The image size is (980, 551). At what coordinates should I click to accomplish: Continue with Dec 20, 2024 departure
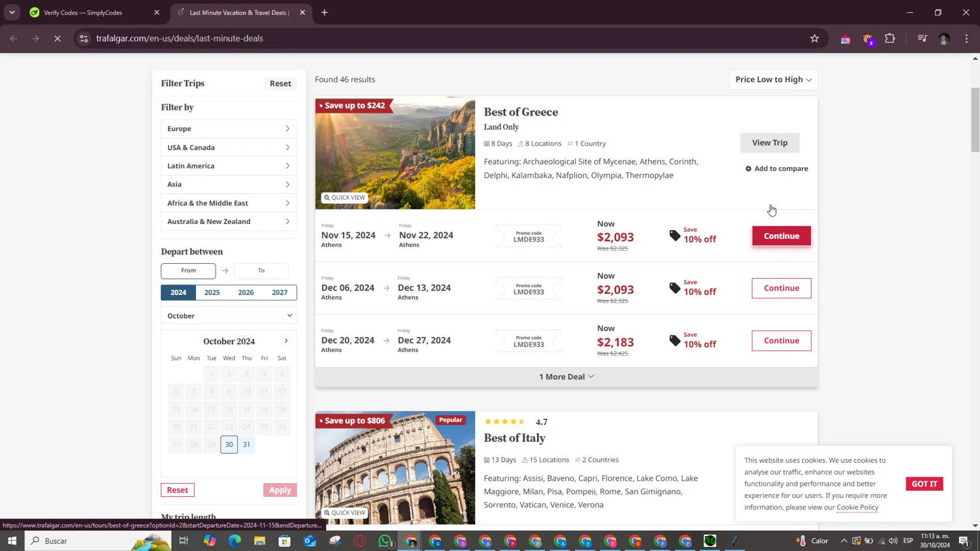click(x=781, y=341)
